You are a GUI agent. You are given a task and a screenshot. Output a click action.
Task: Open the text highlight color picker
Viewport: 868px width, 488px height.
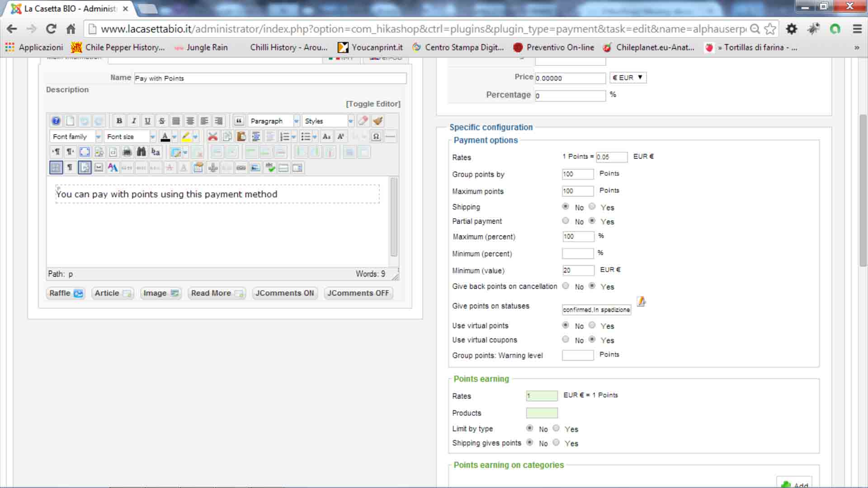195,136
